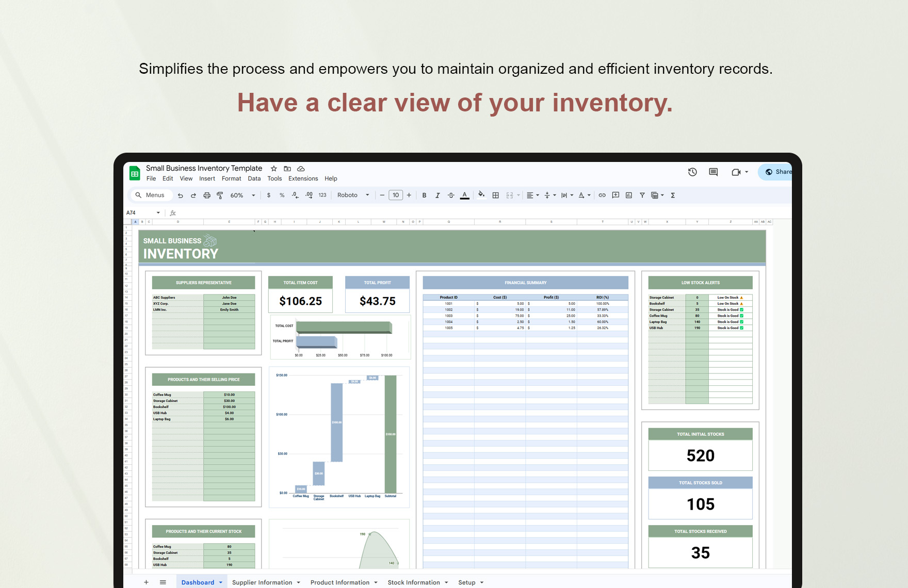The image size is (908, 588).
Task: Open the Menus search button
Action: 150,195
